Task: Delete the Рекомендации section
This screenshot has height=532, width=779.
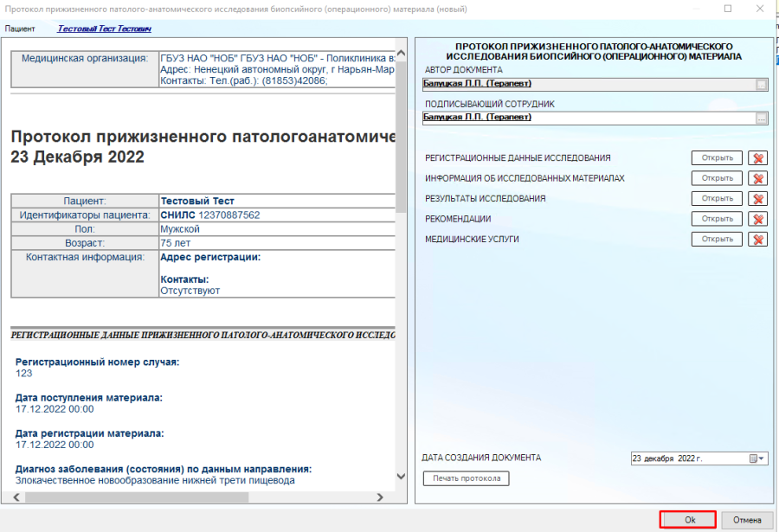Action: [x=757, y=219]
